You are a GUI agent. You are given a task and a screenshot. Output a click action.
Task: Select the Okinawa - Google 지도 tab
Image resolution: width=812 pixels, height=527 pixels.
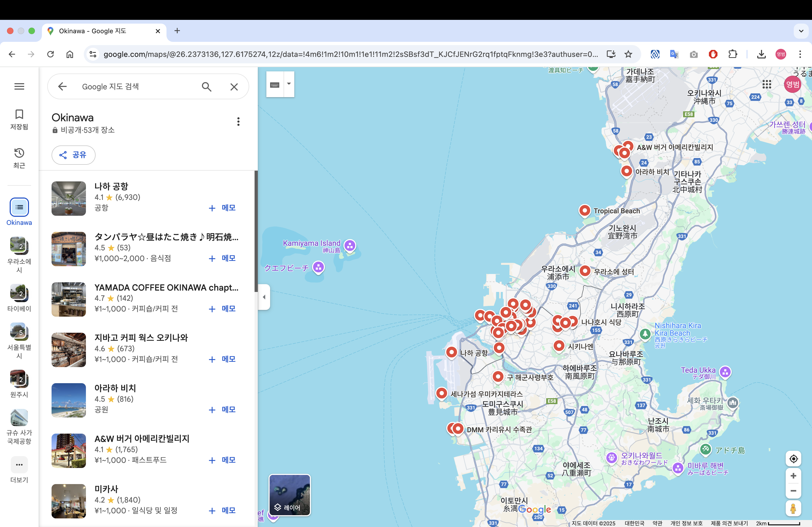[104, 31]
